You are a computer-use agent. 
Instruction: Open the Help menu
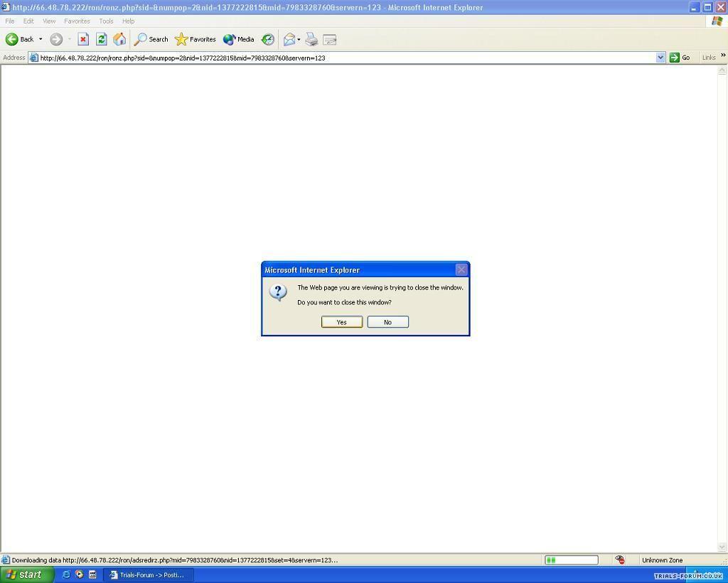click(x=128, y=21)
